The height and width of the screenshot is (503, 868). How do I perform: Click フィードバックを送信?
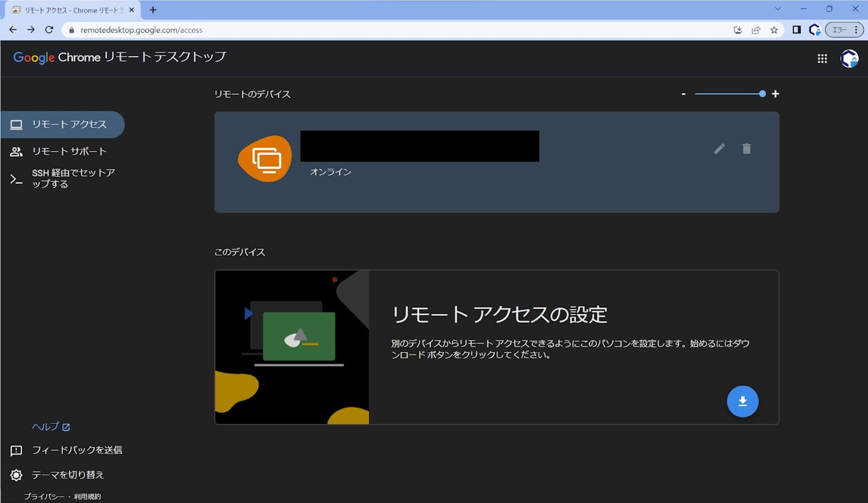[66, 450]
